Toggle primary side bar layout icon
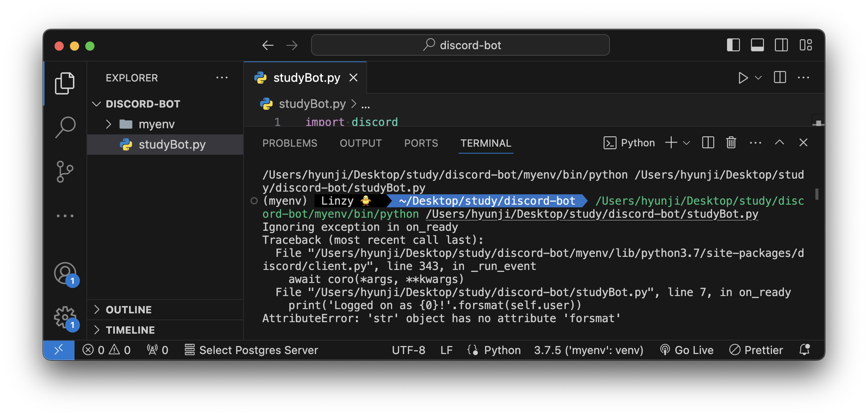 [x=733, y=45]
